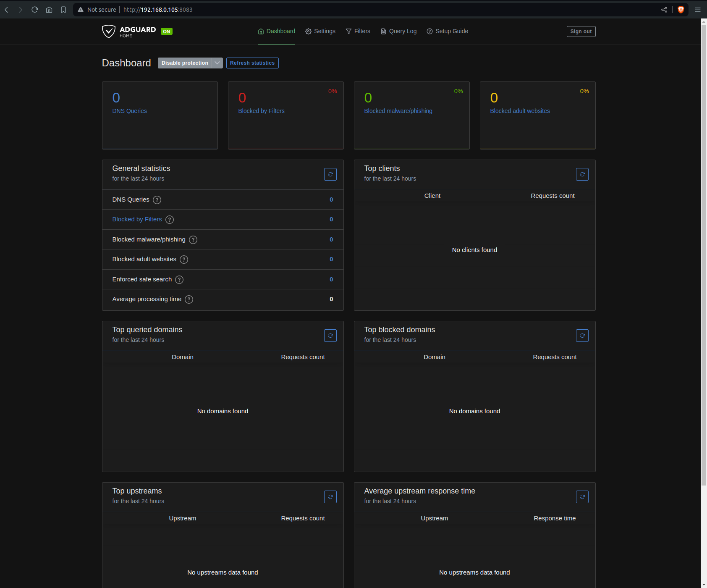Open the Setup Guide page
The image size is (707, 588).
[x=447, y=31]
